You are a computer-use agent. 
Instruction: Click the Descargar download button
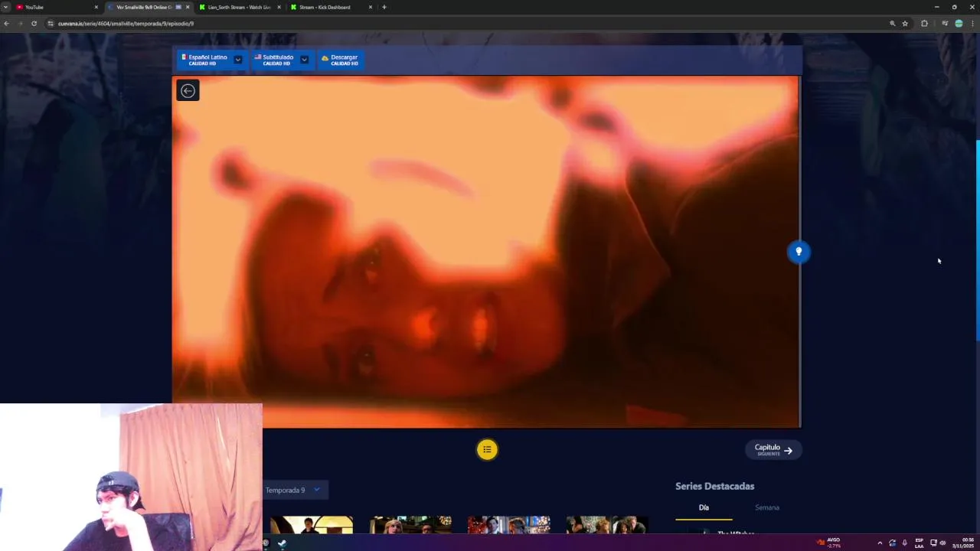tap(340, 60)
